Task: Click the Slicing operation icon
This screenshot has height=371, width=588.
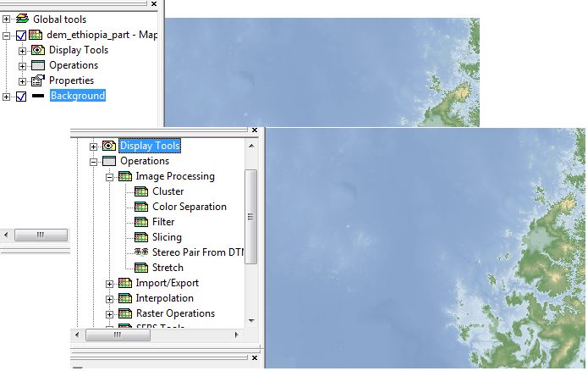Action: pyautogui.click(x=141, y=237)
